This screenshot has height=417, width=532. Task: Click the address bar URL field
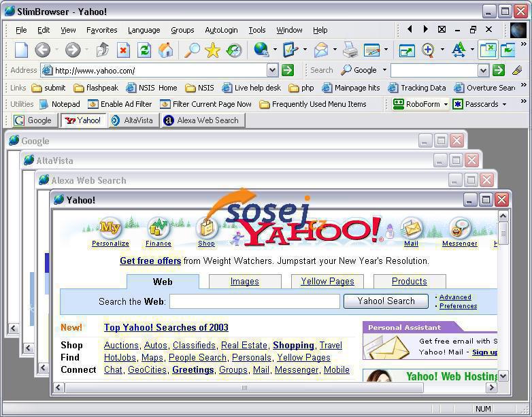159,70
